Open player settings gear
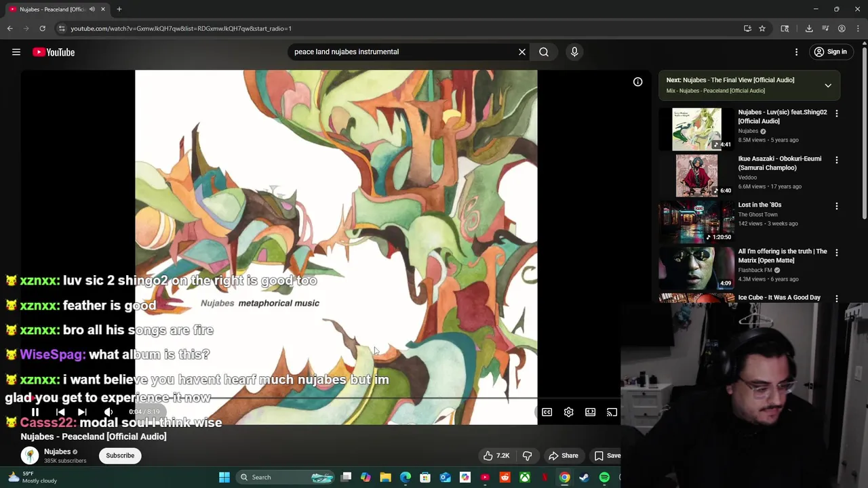Viewport: 868px width, 488px height. pos(569,412)
